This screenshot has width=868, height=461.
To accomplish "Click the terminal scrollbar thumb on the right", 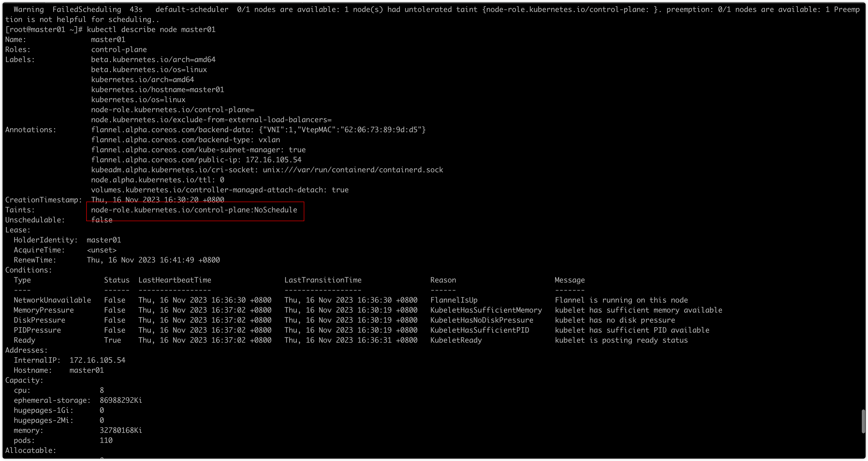I will click(x=863, y=421).
